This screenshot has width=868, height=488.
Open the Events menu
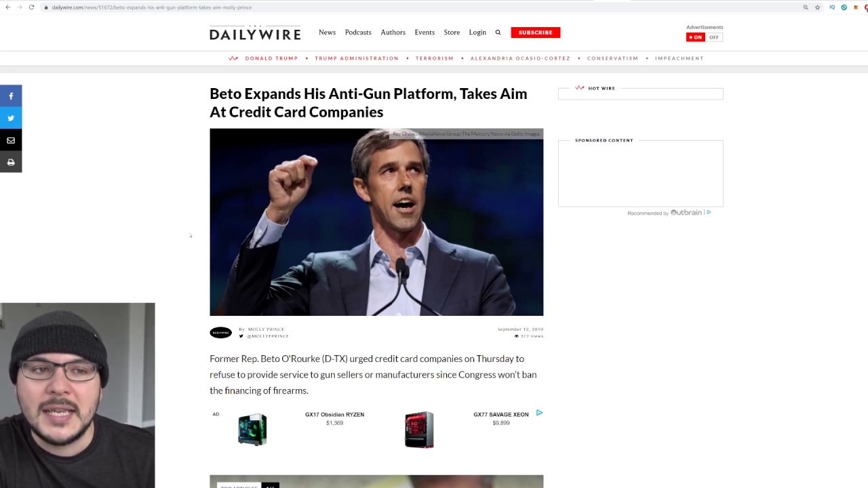(425, 33)
